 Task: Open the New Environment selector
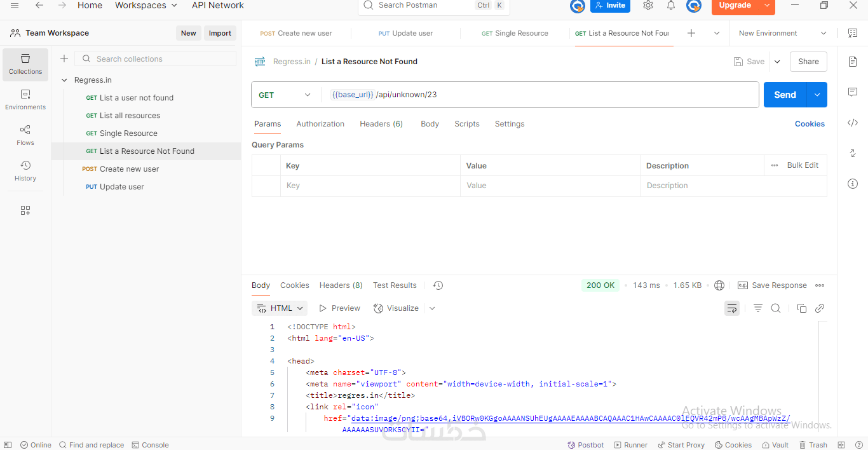(x=783, y=33)
